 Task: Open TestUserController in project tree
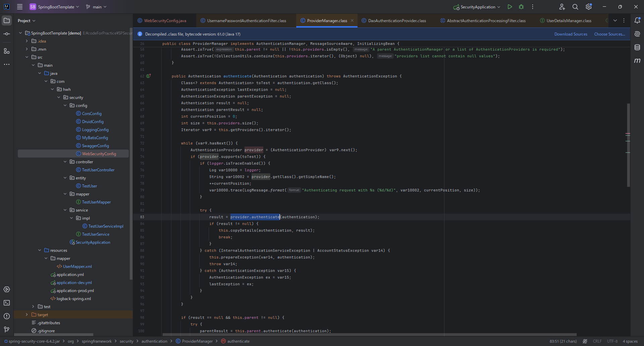coord(95,170)
